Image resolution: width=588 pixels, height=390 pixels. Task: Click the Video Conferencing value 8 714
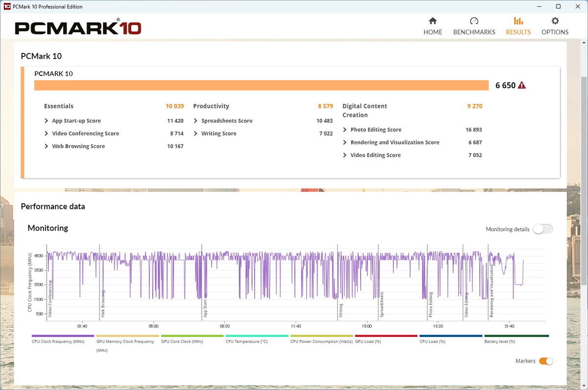point(177,134)
